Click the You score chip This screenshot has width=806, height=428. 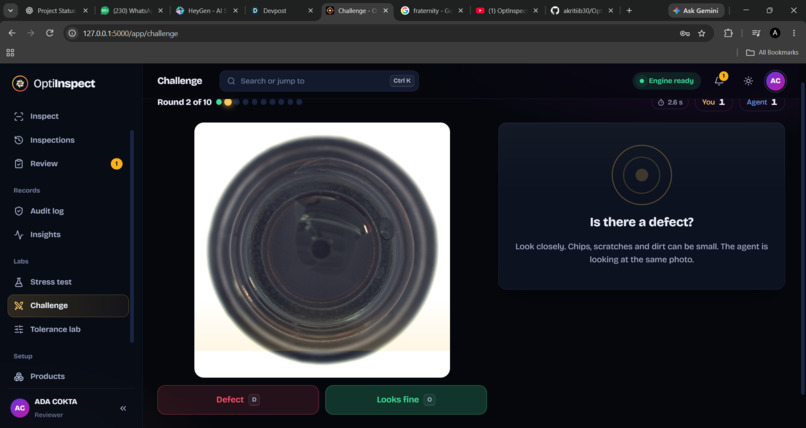click(713, 102)
